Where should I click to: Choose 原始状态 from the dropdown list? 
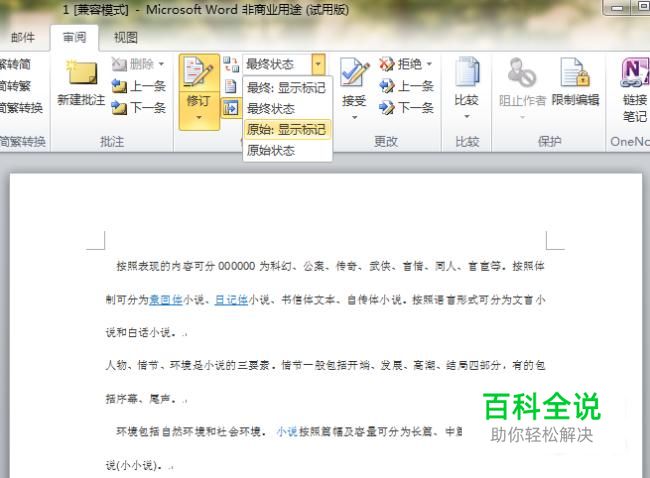click(286, 150)
